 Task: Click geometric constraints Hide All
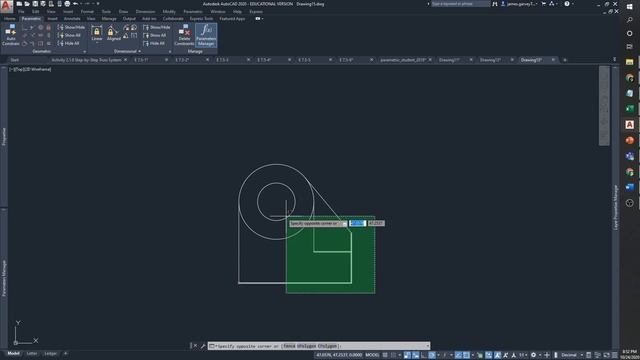[x=69, y=43]
